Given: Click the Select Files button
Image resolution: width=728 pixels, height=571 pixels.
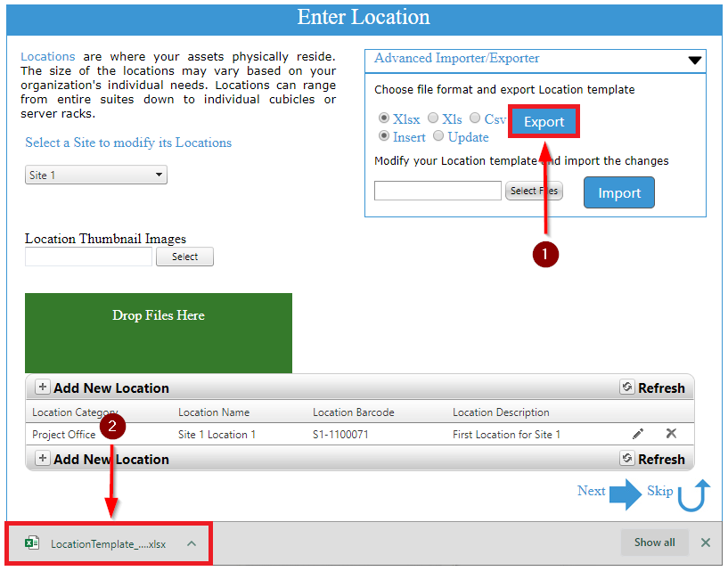Looking at the screenshot, I should pyautogui.click(x=534, y=191).
